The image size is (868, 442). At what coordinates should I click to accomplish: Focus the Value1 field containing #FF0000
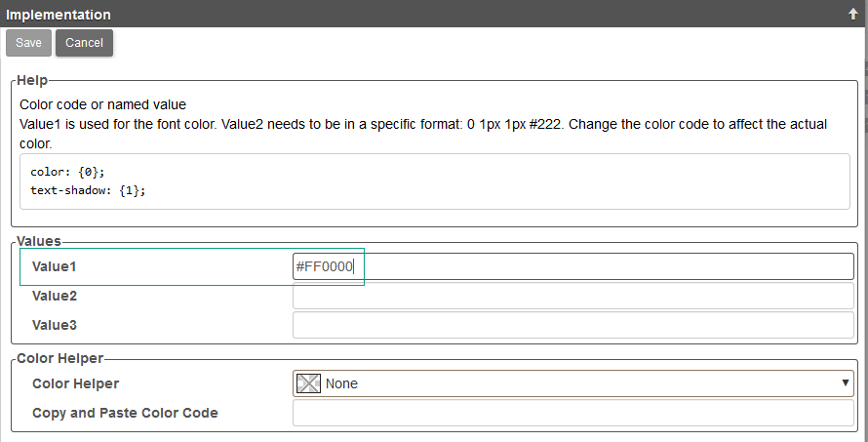[x=573, y=266]
